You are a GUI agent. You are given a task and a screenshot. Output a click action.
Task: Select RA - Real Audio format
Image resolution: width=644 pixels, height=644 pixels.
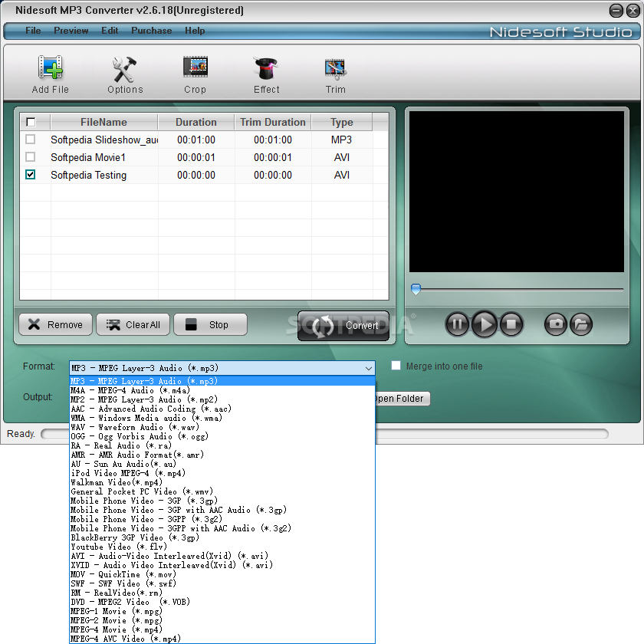(222, 445)
